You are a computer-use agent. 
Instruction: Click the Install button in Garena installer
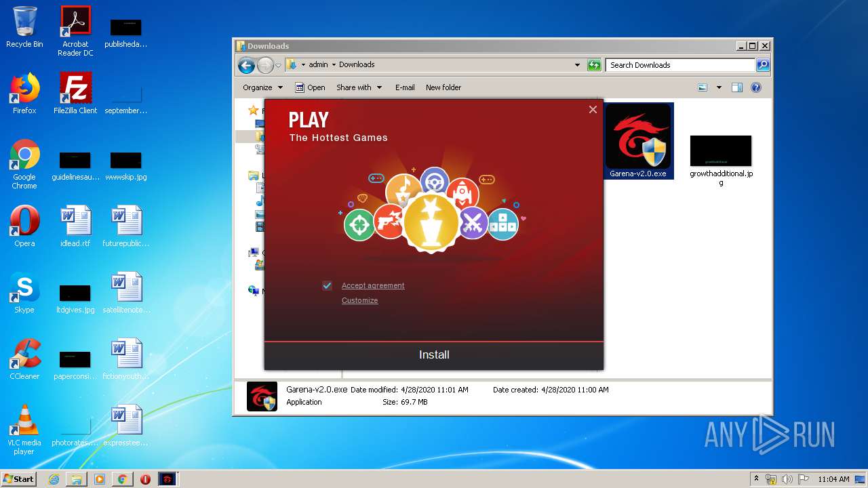pyautogui.click(x=434, y=355)
